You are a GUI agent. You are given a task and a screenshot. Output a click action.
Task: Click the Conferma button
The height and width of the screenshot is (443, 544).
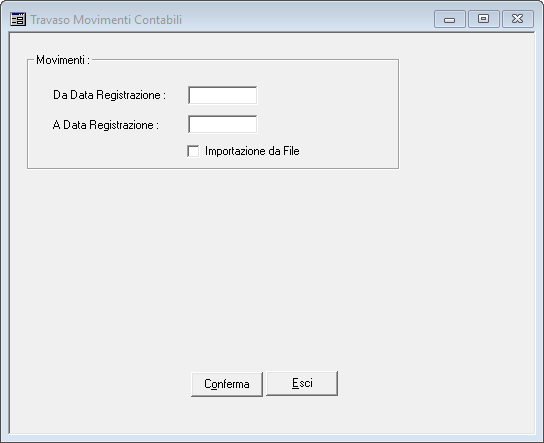click(x=227, y=384)
